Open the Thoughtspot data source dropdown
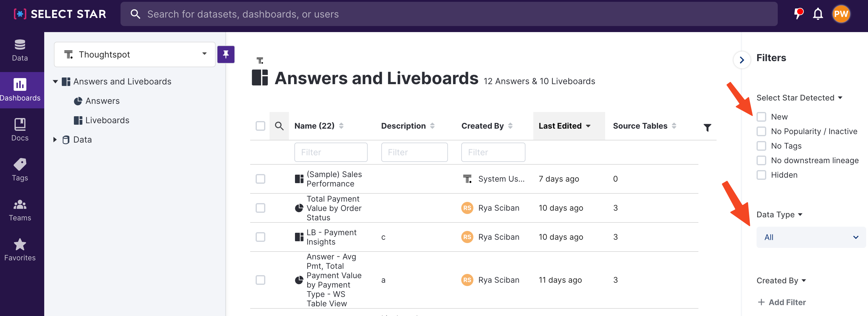 click(134, 54)
